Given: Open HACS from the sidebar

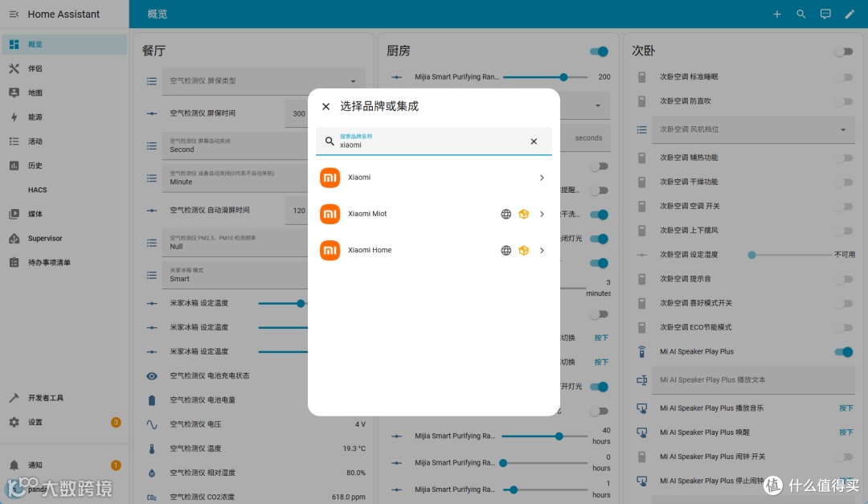Looking at the screenshot, I should [64, 190].
